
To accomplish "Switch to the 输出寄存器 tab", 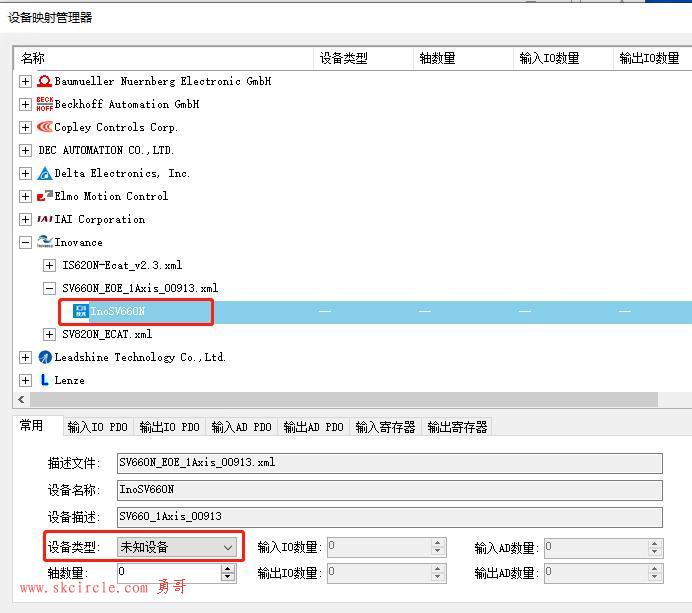I will coord(457,427).
